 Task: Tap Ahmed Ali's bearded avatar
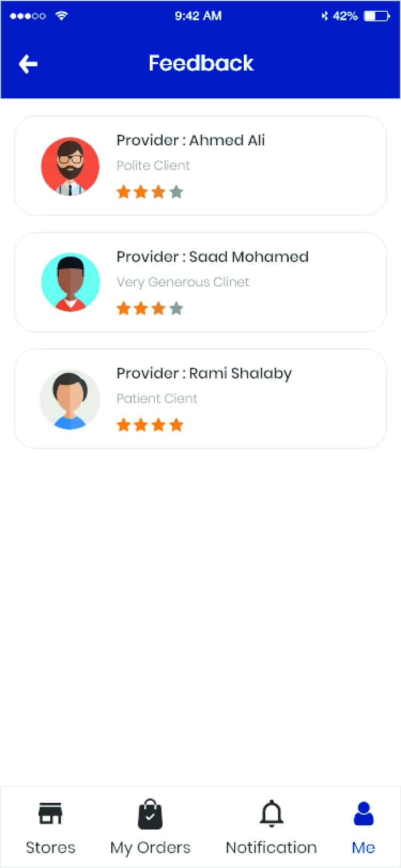pos(70,166)
